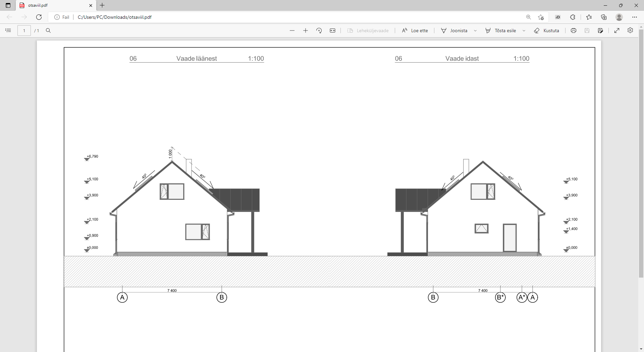Screen dimensions: 644x352
Task: Select the Kustuta eraser button
Action: coord(547,31)
